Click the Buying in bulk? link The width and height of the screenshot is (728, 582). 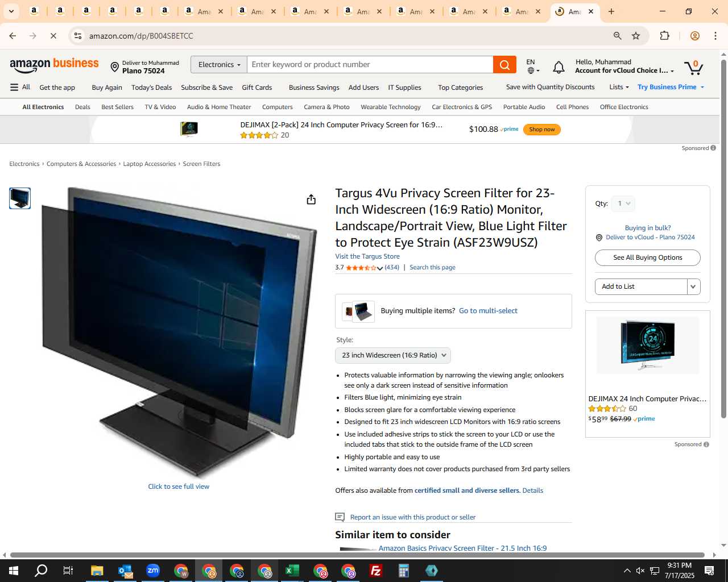pyautogui.click(x=648, y=228)
